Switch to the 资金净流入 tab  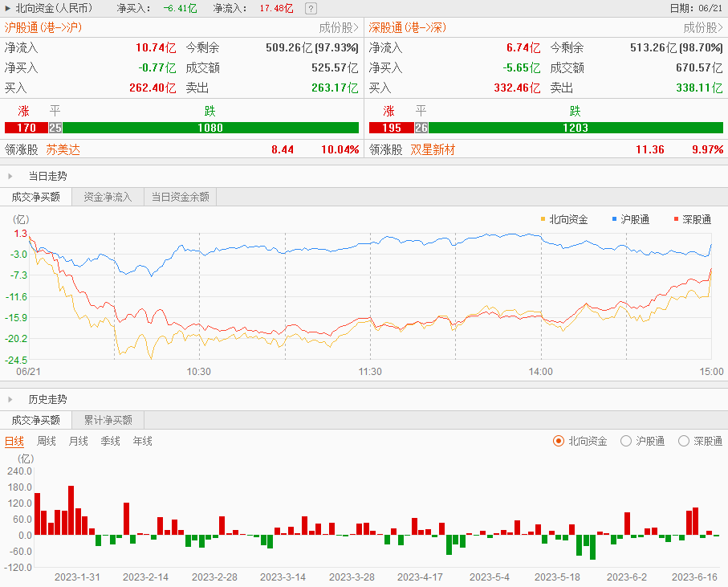pos(108,197)
